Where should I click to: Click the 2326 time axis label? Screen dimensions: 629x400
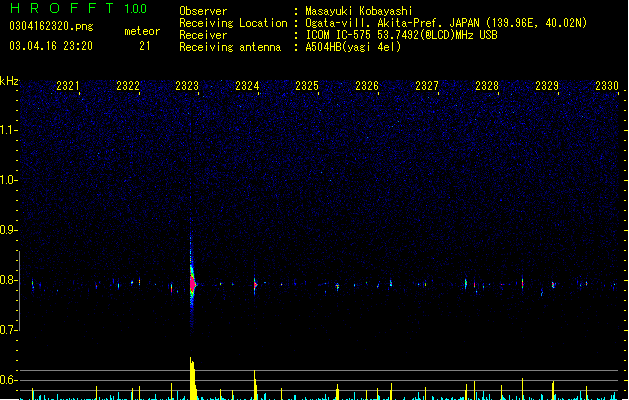pyautogui.click(x=367, y=85)
